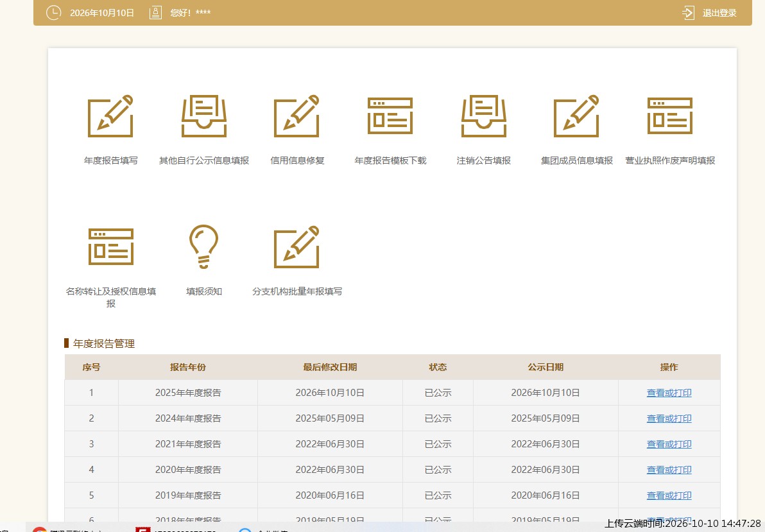Click the date 2026年10月10日 in the top bar
The height and width of the screenshot is (532, 765).
[102, 13]
